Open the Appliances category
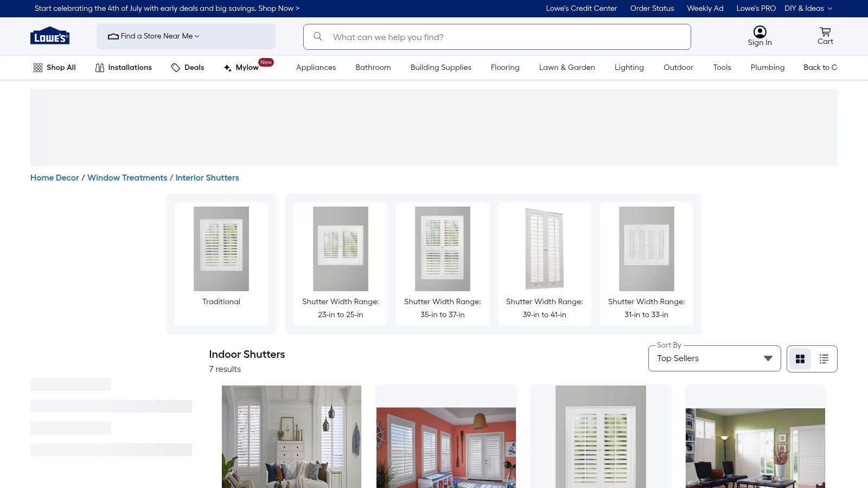This screenshot has height=488, width=868. [x=316, y=68]
